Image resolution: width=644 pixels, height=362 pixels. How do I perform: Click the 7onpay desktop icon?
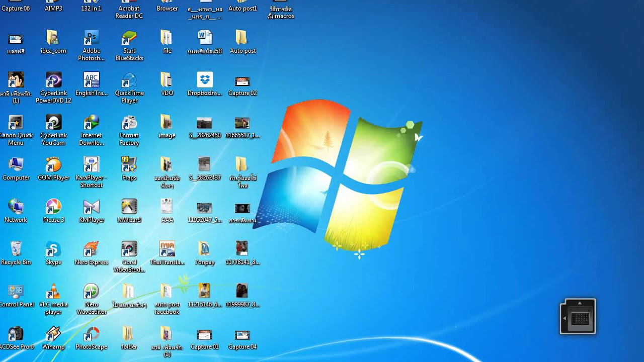(x=205, y=249)
